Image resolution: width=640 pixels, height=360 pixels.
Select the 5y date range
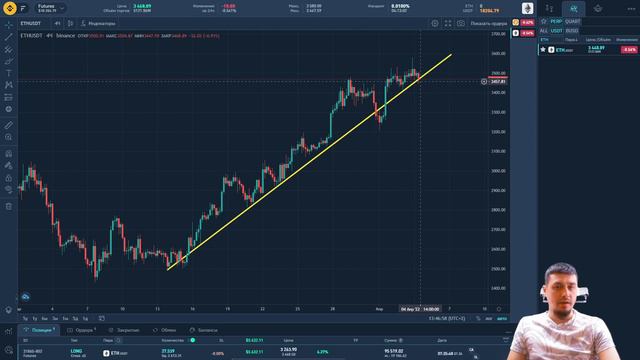point(25,318)
